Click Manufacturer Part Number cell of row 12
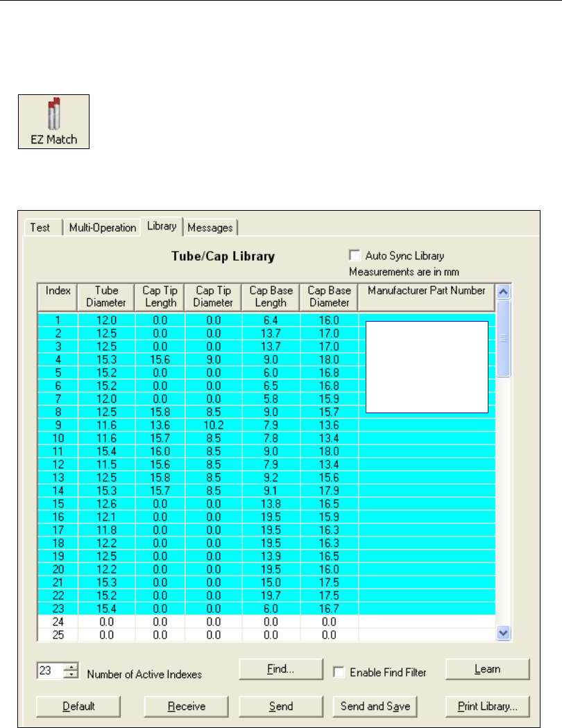Image resolution: width=562 pixels, height=728 pixels. point(427,465)
